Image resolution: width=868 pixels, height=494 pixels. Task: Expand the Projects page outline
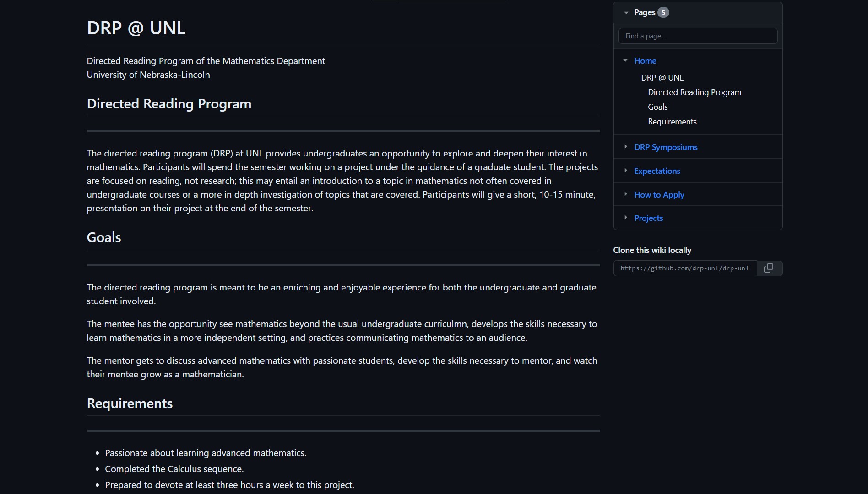click(x=625, y=218)
